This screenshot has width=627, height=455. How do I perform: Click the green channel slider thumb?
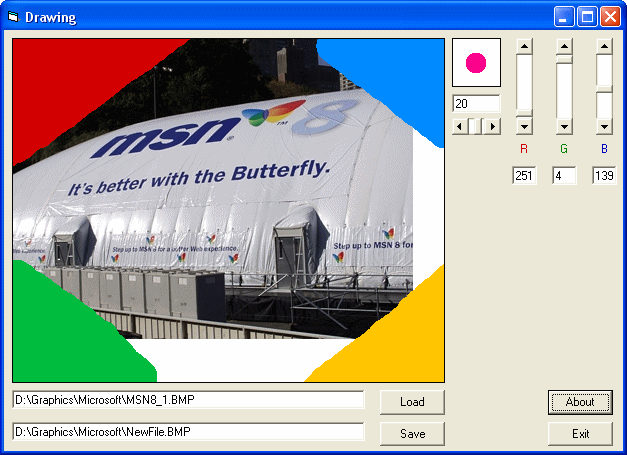[564, 60]
